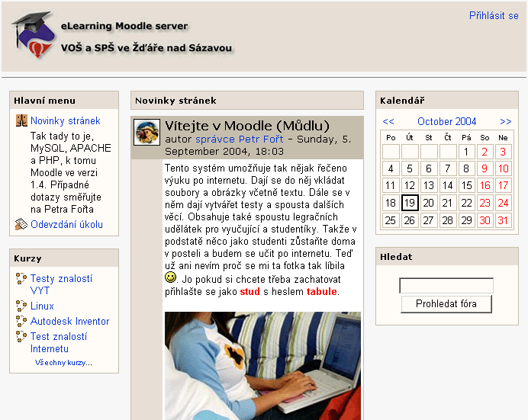Open the Odevzdání úkolu link
The width and height of the screenshot is (528, 420).
pyautogui.click(x=66, y=224)
